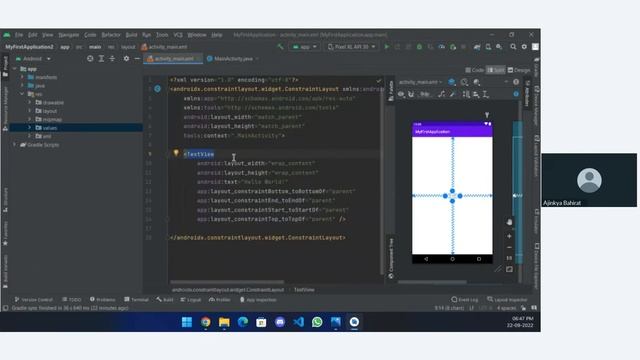640x360 pixels.
Task: Select the Pan hand tool in preview
Action: click(x=509, y=222)
